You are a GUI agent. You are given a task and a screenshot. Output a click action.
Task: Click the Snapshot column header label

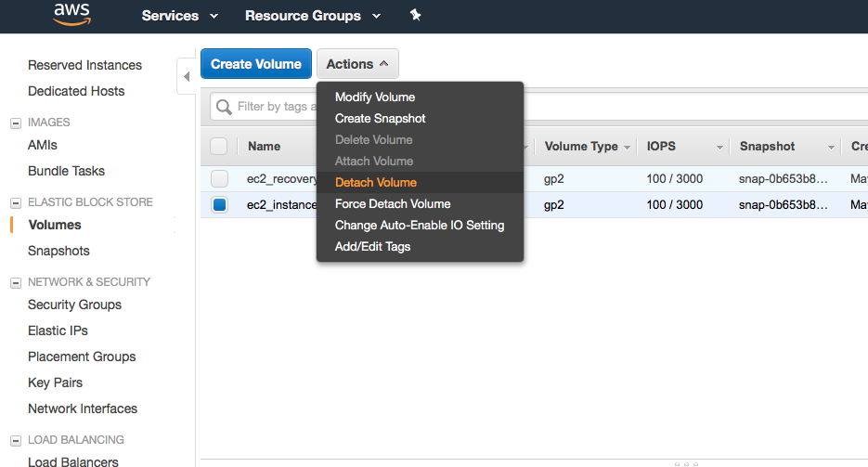click(x=767, y=147)
